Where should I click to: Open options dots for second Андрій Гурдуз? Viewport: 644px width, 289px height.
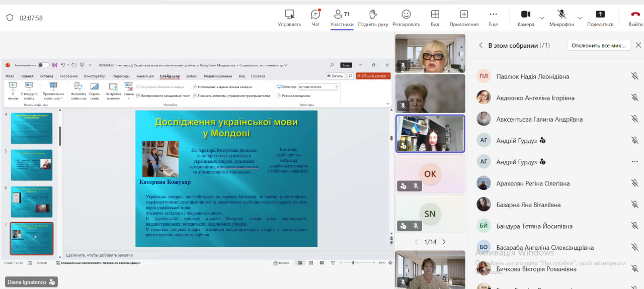634,162
